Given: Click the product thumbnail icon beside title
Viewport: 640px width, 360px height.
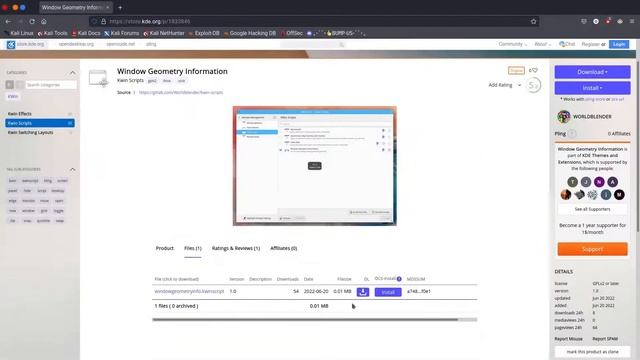Looking at the screenshot, I should tap(98, 78).
